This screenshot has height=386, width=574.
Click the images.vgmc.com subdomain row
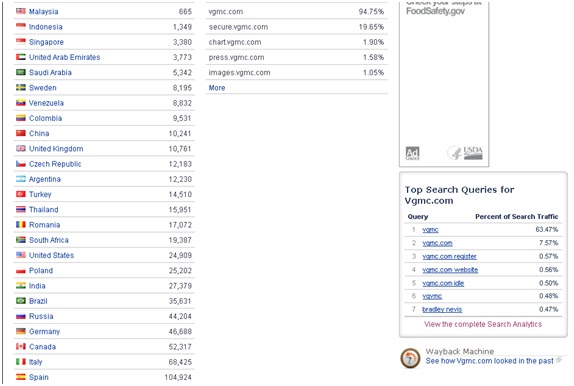(x=297, y=73)
